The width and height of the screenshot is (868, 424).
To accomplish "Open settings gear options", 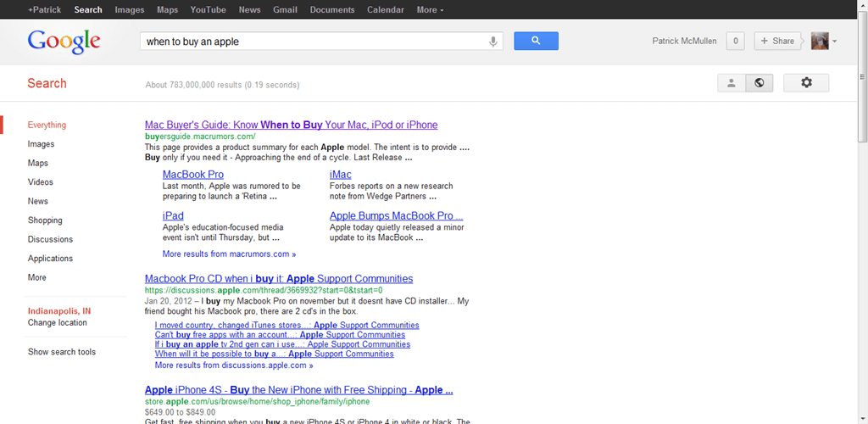I will (x=806, y=83).
